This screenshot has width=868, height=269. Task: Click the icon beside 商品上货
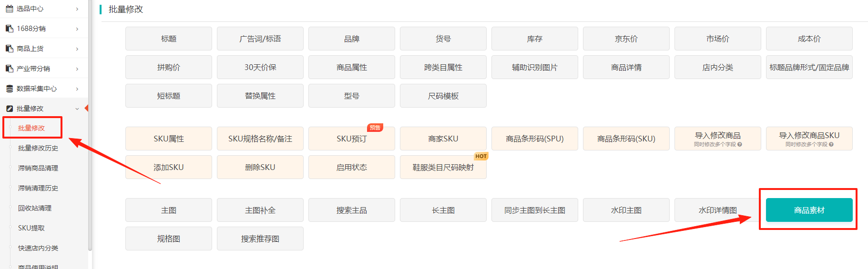9,49
